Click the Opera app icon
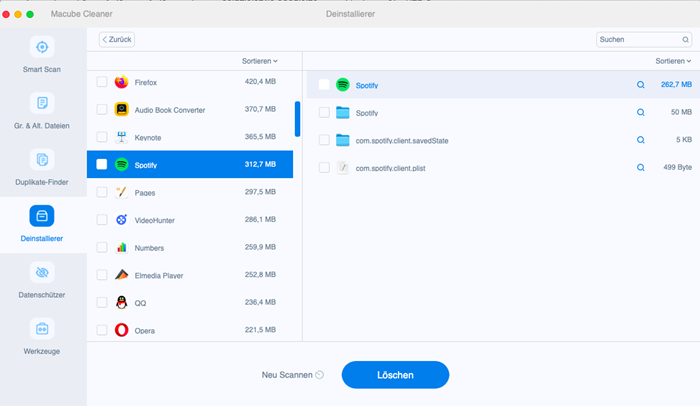 tap(121, 330)
